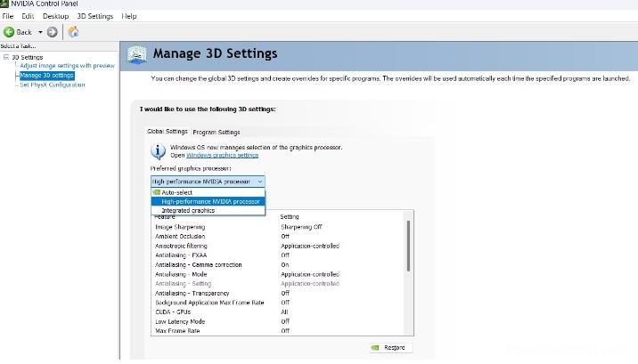This screenshot has width=638, height=364.
Task: Click the Forward arrow icon in toolbar
Action: (x=52, y=32)
